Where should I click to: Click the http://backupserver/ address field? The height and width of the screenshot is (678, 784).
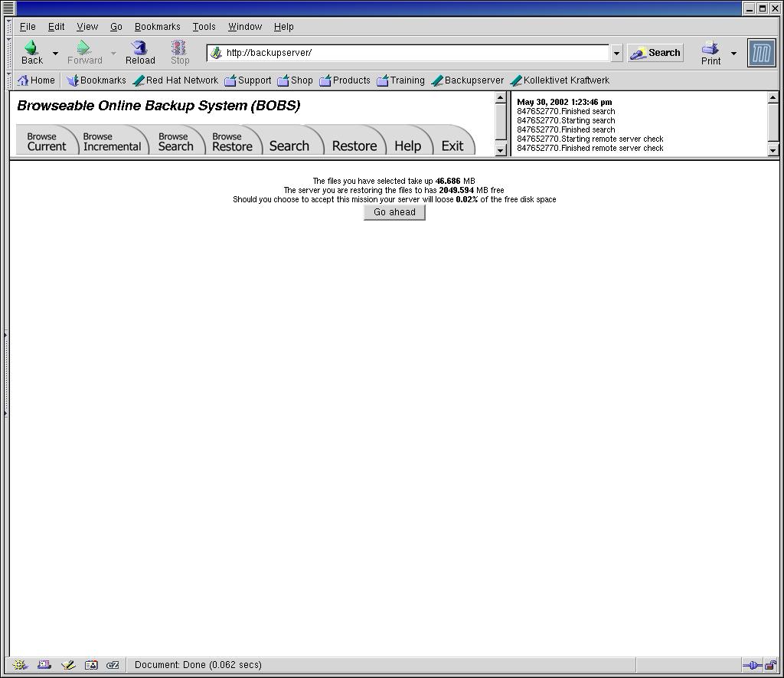[x=413, y=53]
